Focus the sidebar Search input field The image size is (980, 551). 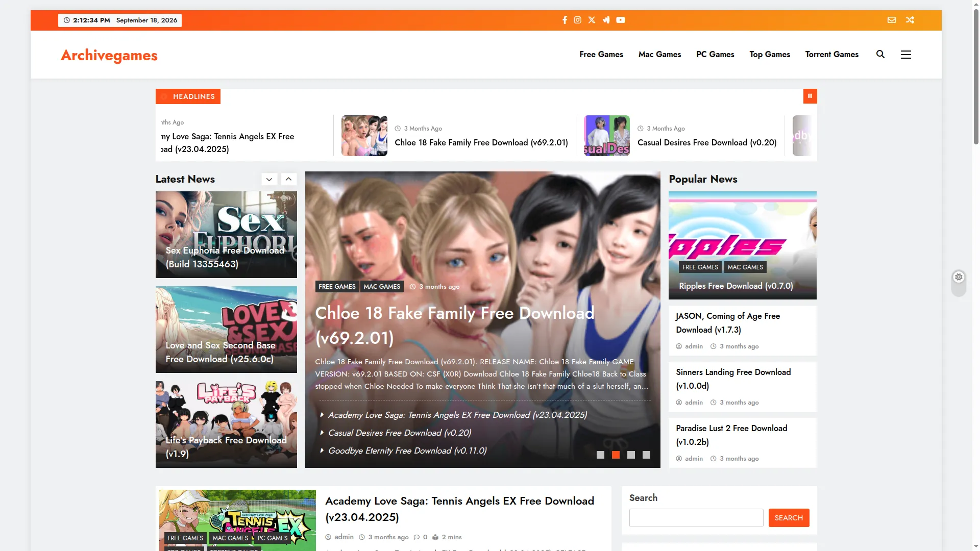(x=696, y=518)
